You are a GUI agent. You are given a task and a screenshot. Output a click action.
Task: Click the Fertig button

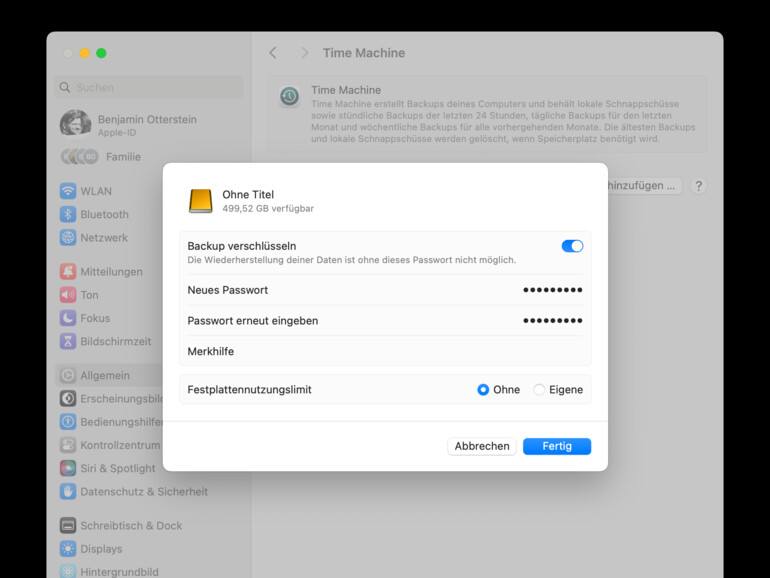(x=557, y=446)
